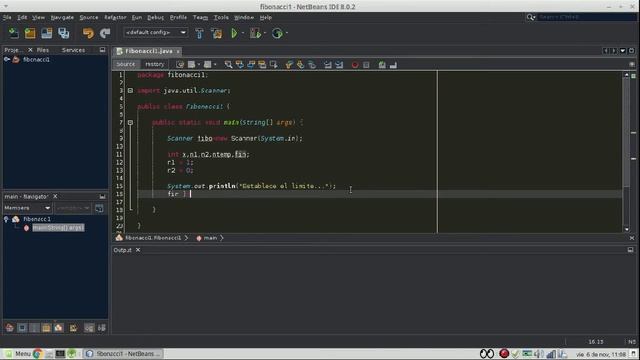Viewport: 640px width, 360px height.
Task: Switch to the History editor view
Action: tap(154, 64)
